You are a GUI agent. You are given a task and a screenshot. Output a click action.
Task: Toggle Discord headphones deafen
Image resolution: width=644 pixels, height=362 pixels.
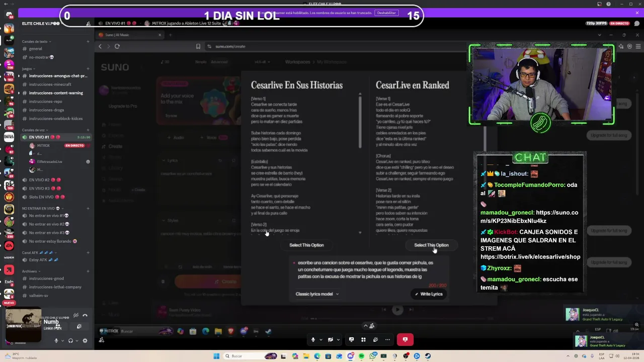[x=70, y=341]
